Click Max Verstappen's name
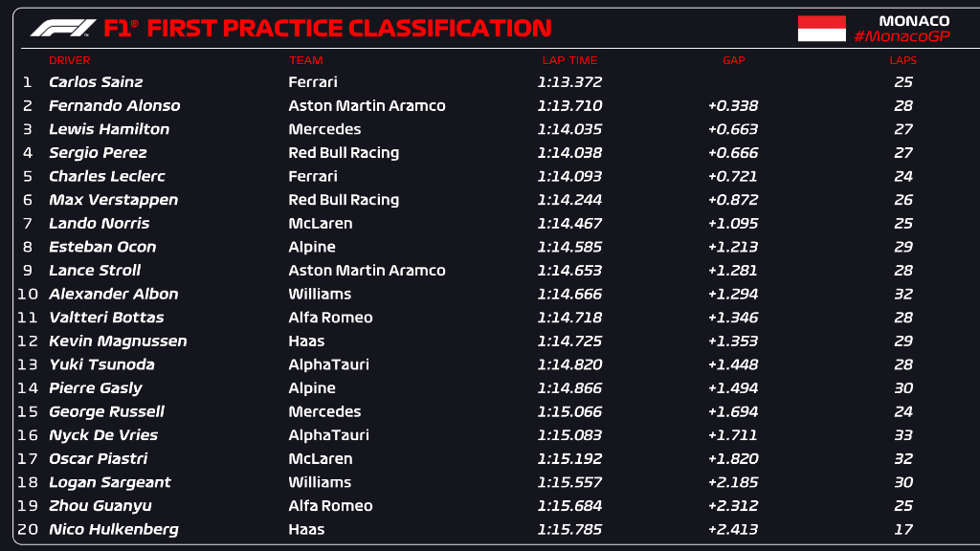 [x=113, y=200]
